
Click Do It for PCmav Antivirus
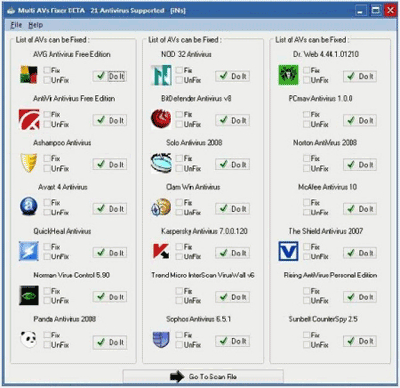click(360, 120)
